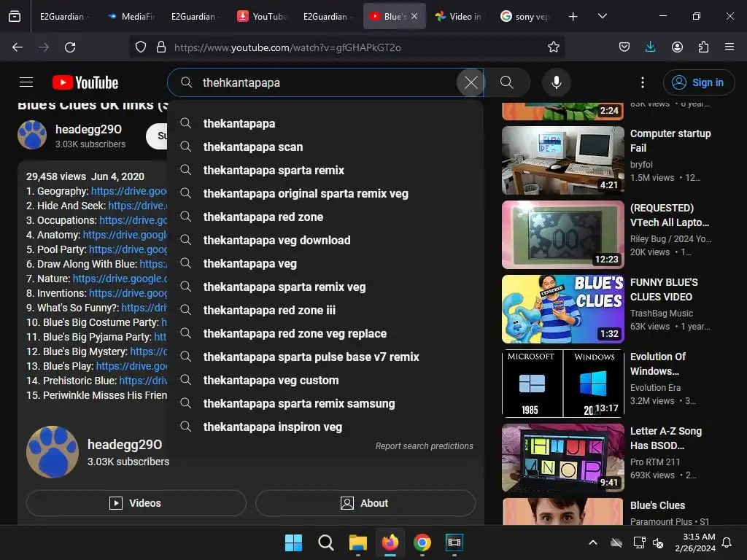
Task: Open Letter A-Z Song Has BSOD title
Action: click(665, 438)
